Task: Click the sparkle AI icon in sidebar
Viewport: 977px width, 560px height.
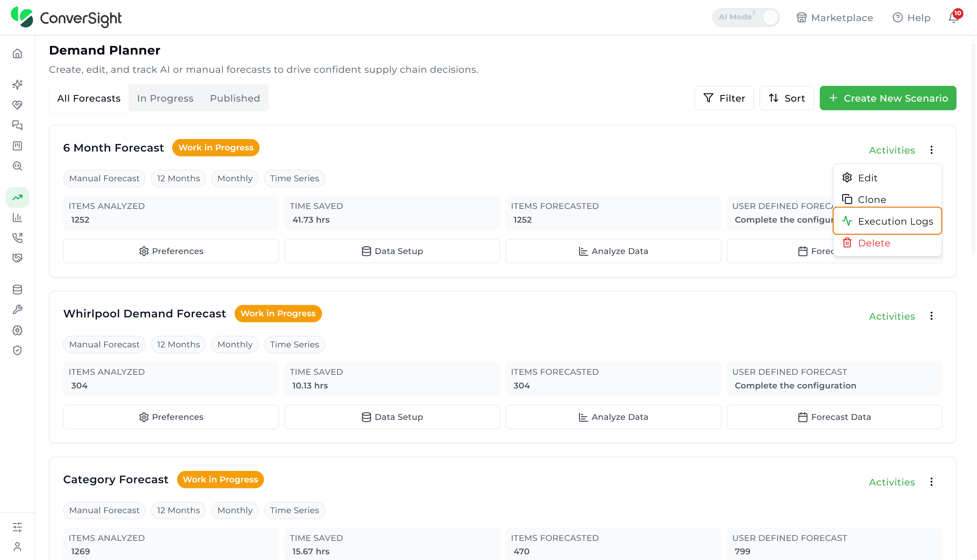Action: [x=17, y=84]
